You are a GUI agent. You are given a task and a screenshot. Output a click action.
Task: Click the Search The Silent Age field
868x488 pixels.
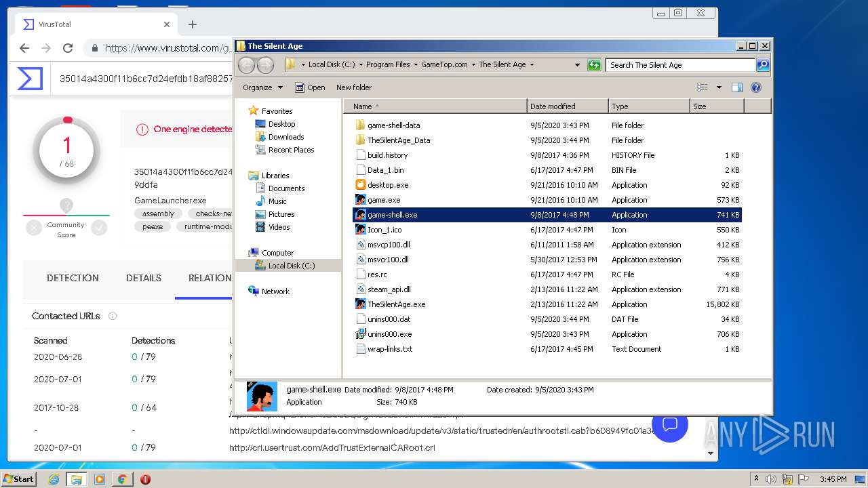tap(680, 65)
